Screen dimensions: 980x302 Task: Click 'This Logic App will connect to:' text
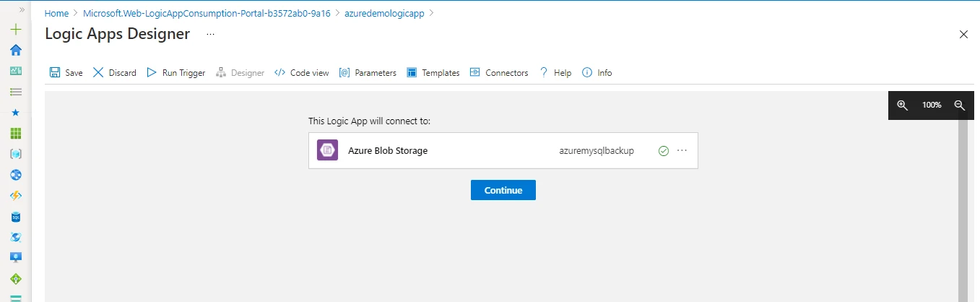[x=369, y=121]
